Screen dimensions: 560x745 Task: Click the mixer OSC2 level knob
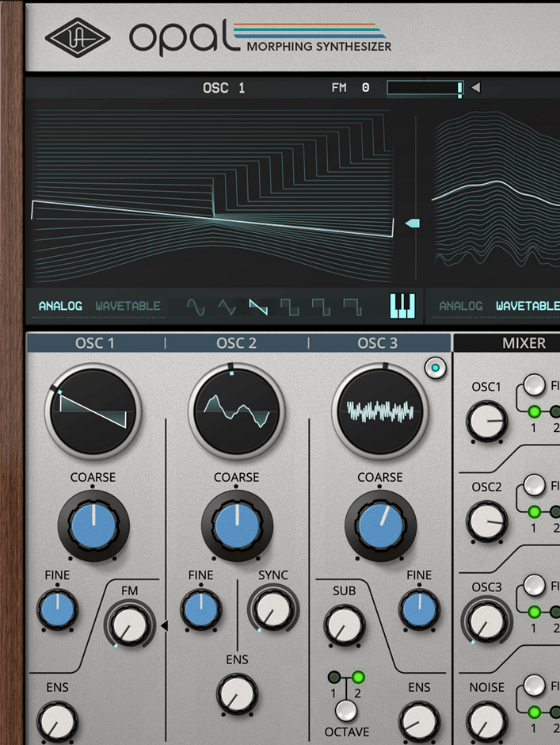point(487,521)
